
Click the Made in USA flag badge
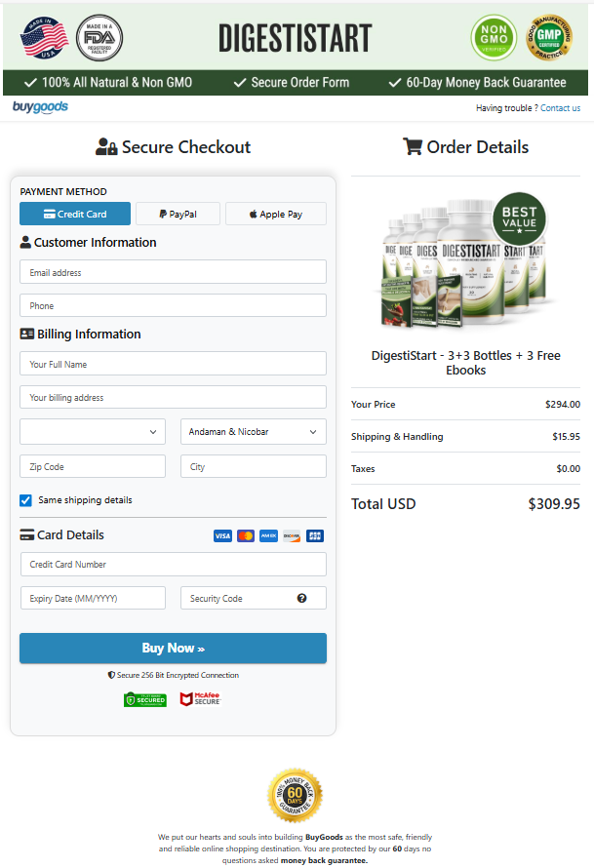[x=44, y=37]
